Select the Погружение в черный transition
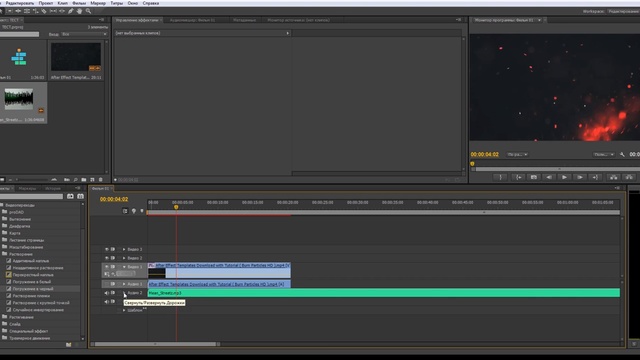The height and width of the screenshot is (360, 640). click(x=33, y=289)
